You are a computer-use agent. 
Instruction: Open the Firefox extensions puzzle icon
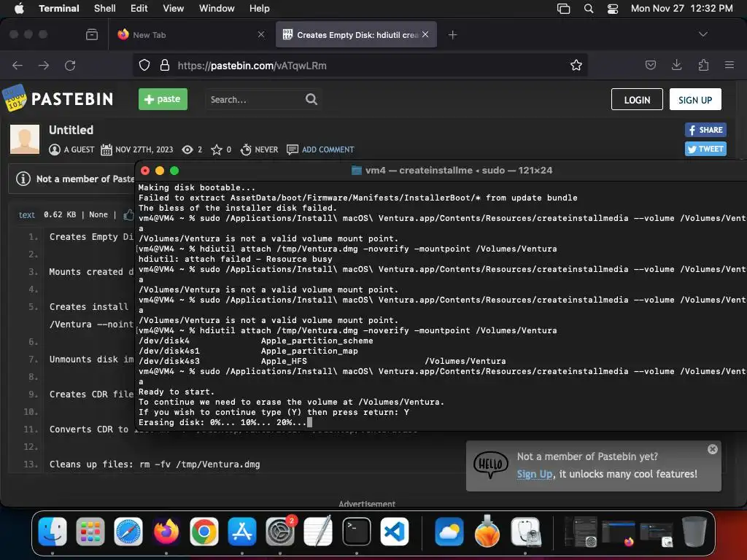tap(703, 65)
